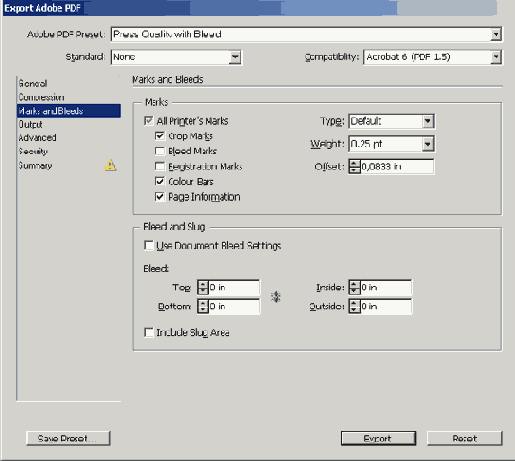Click the Bottom bleed stepper arrows
Screen dimensions: 515x461
pyautogui.click(x=203, y=306)
